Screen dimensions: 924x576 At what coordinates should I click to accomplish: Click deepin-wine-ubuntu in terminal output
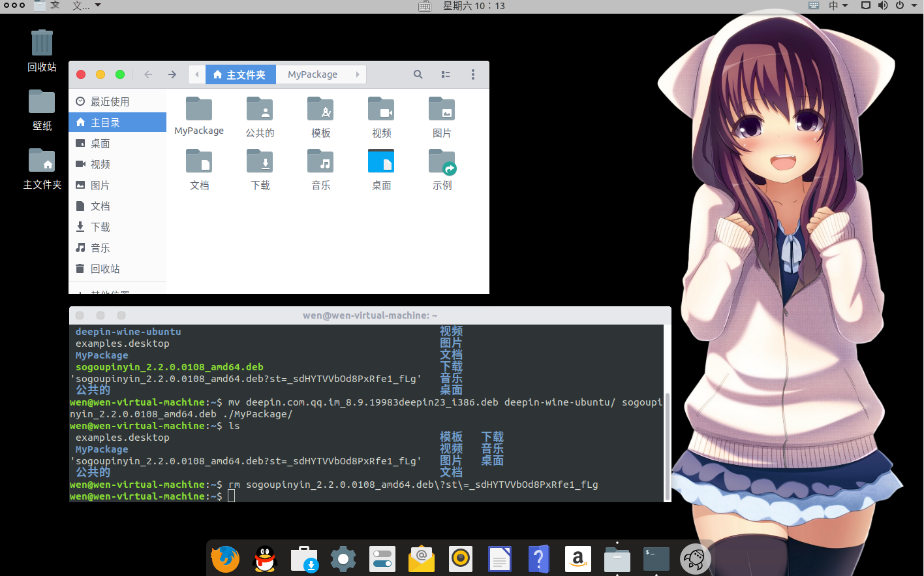coord(129,332)
